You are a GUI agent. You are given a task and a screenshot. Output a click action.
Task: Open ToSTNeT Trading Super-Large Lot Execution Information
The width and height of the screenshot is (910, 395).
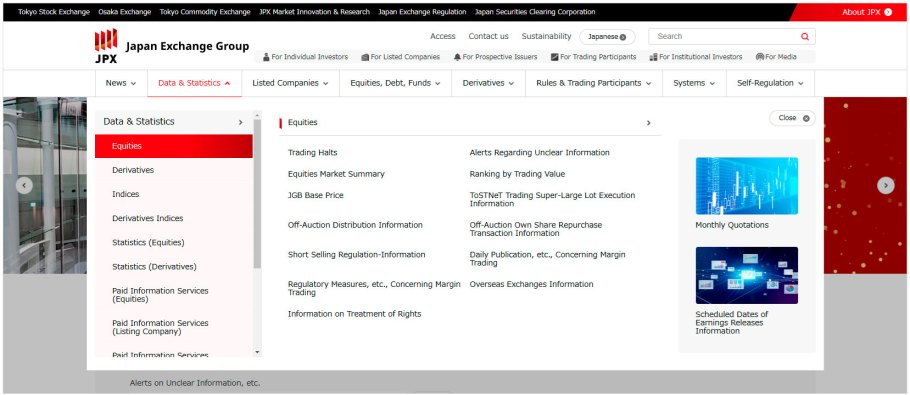[x=552, y=200]
